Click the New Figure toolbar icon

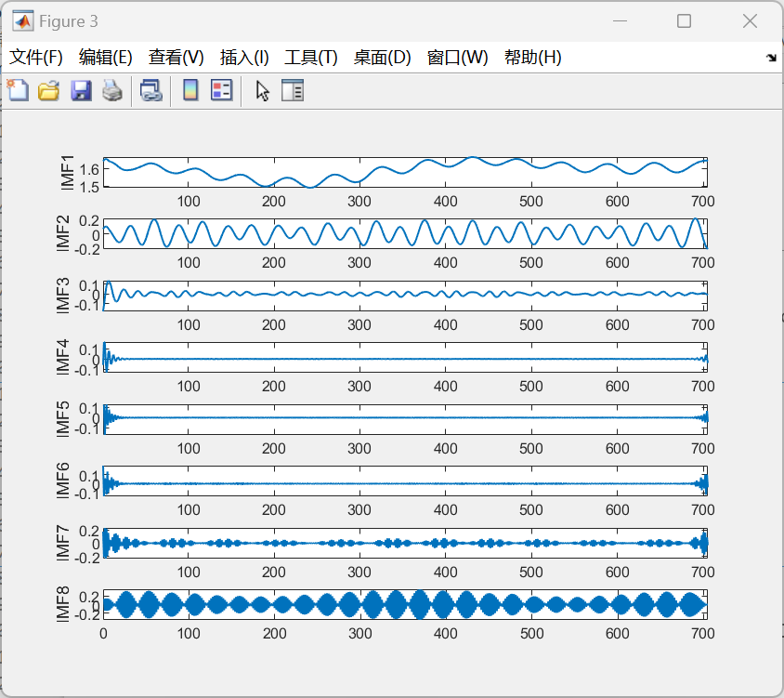(18, 90)
